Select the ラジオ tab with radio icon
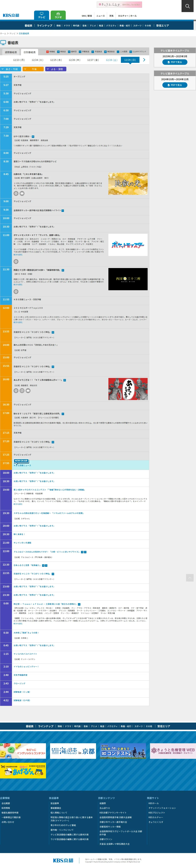Screen dimensions: 196x868 pyautogui.click(x=58, y=15)
